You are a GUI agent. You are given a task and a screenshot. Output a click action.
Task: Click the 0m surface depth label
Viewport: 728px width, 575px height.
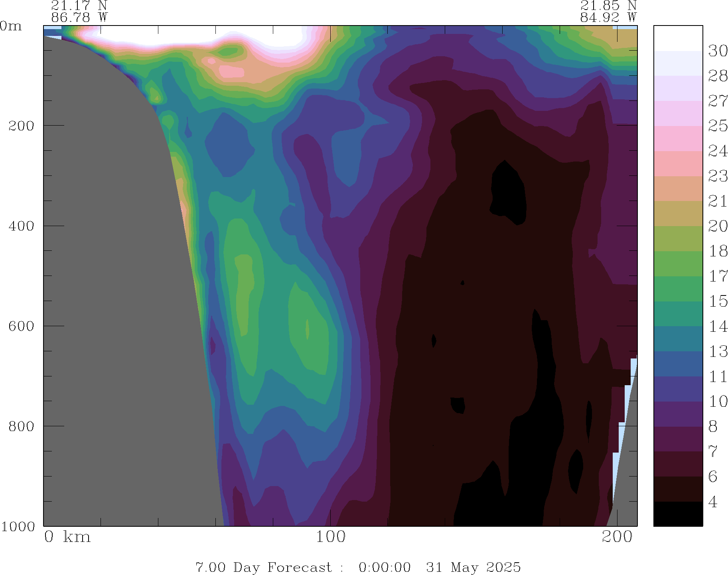(x=11, y=26)
